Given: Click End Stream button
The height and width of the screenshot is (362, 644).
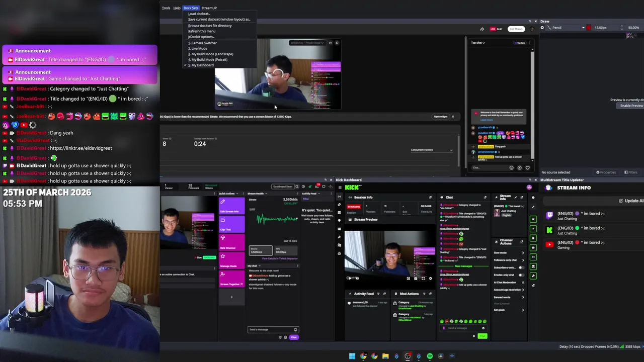Looking at the screenshot, I should click(x=516, y=29).
